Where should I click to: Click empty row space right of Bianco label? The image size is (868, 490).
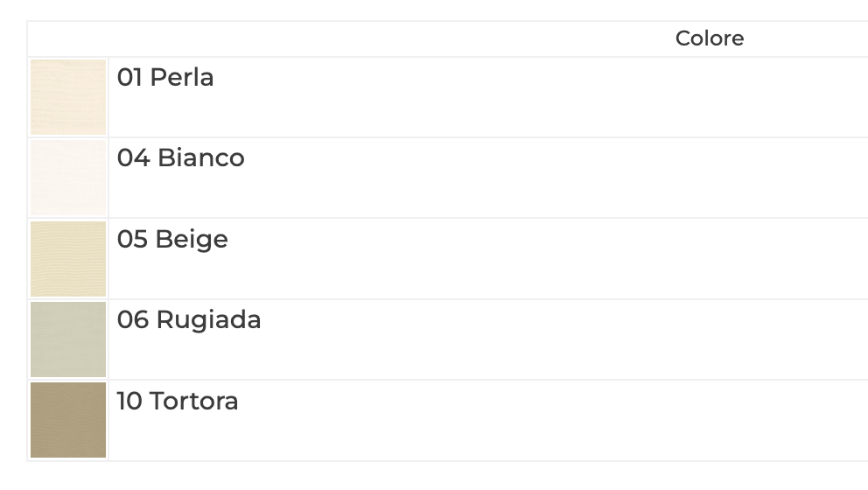point(525,178)
